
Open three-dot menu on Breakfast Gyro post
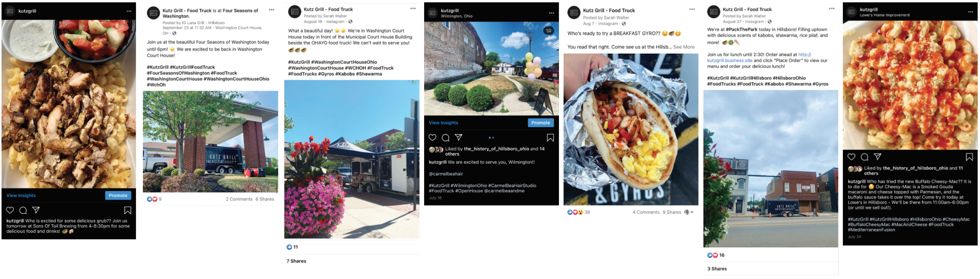coord(692,9)
